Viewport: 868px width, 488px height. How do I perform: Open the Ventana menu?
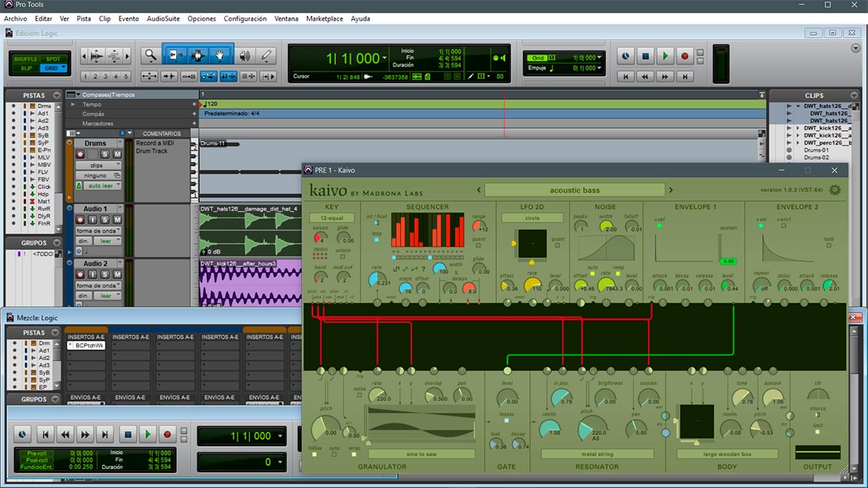[286, 19]
